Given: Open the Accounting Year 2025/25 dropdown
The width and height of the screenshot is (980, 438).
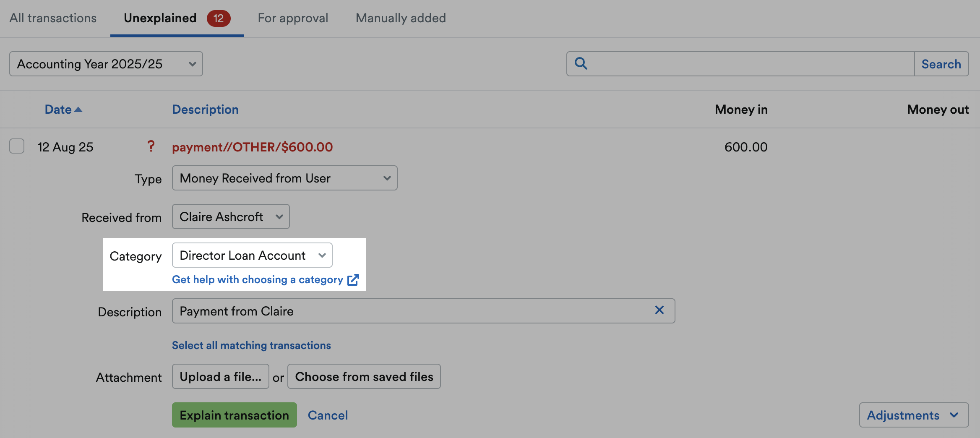Looking at the screenshot, I should coord(106,64).
